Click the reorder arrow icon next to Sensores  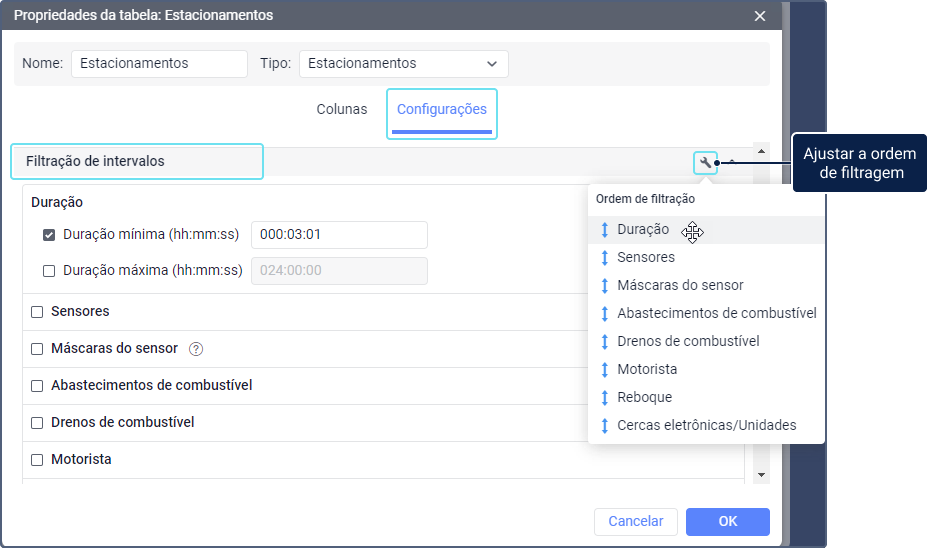(604, 257)
